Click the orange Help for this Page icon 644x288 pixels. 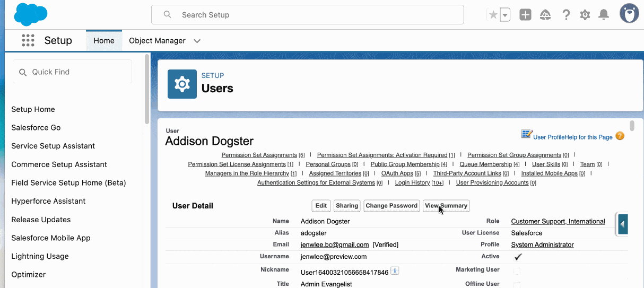pos(620,136)
